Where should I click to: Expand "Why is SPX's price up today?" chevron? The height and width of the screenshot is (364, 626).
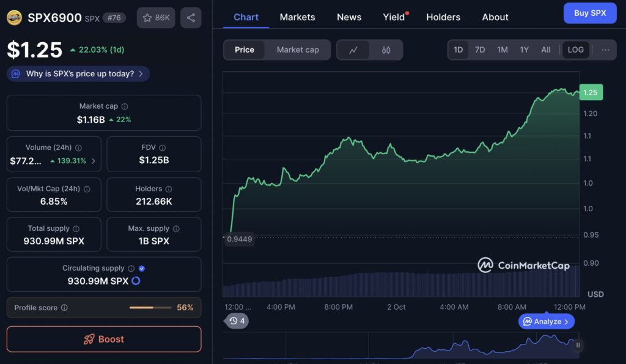(141, 74)
